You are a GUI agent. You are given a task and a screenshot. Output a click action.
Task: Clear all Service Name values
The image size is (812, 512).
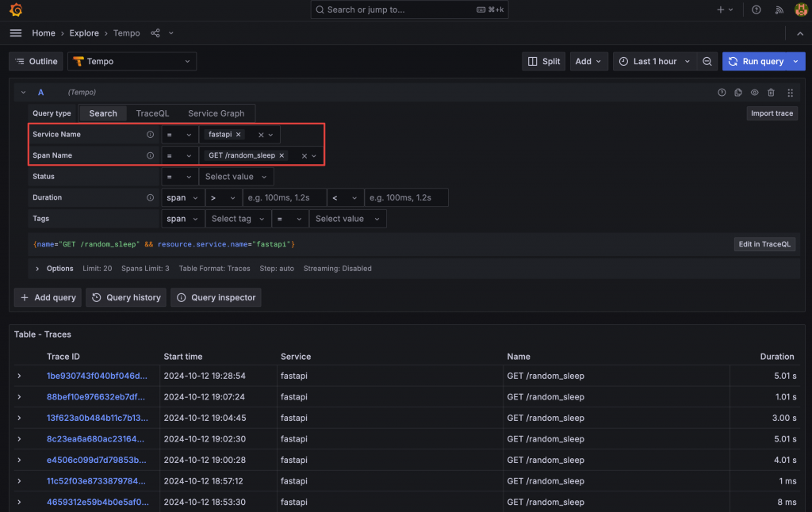[261, 135]
